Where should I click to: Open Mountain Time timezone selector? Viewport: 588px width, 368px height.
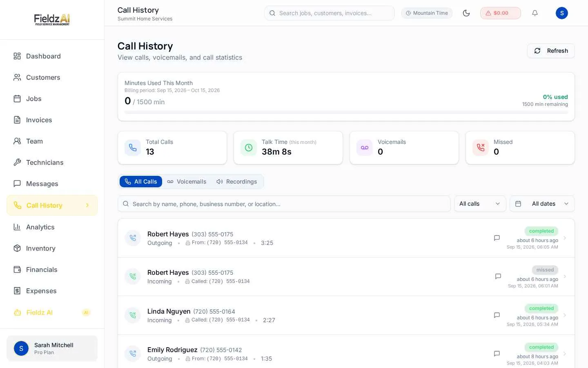[427, 13]
